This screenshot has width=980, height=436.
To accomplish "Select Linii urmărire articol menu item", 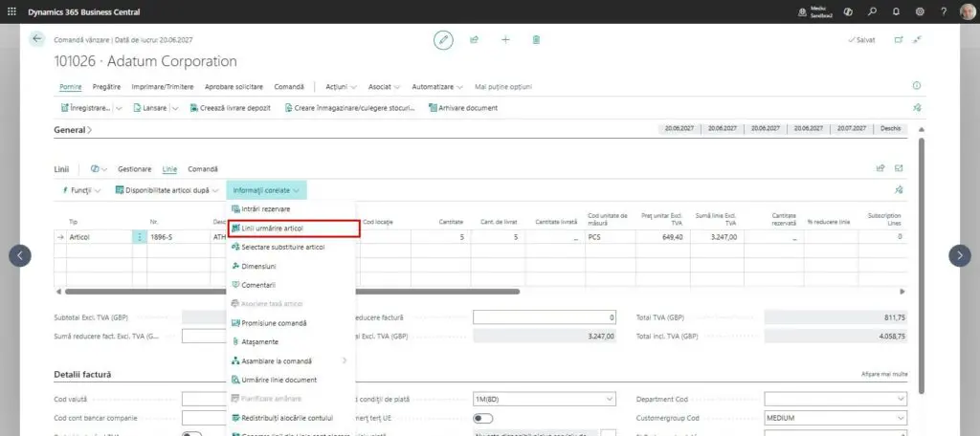I will point(293,229).
